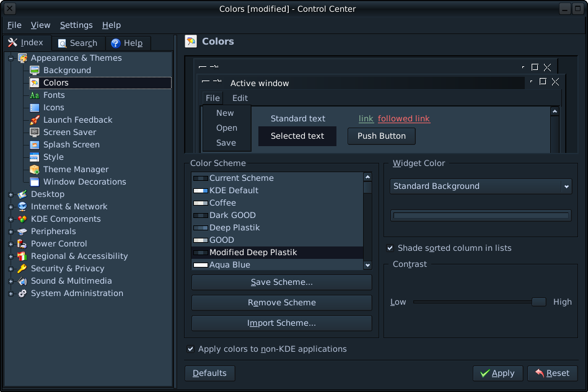Expand the Security & Privacy branch
The height and width of the screenshot is (392, 588).
(11, 269)
